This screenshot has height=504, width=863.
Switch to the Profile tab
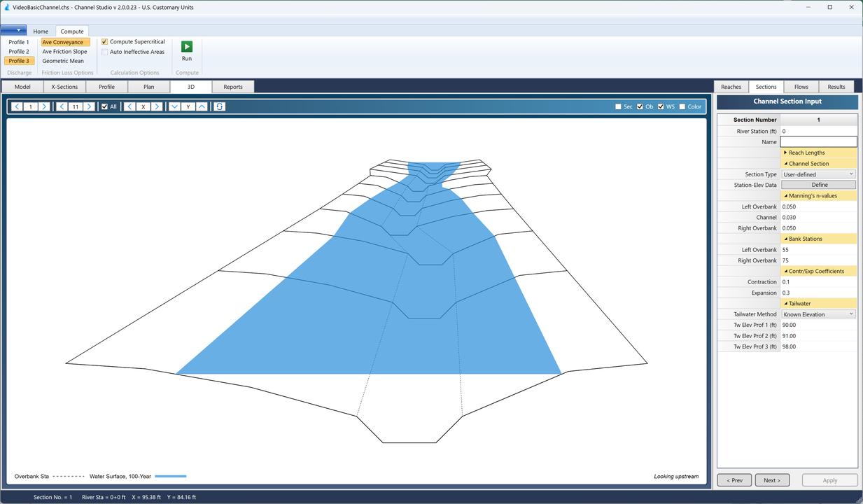coord(106,86)
